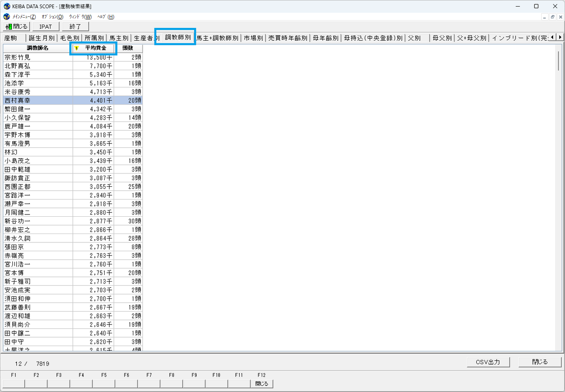Select the 鹿戸雄一 trainer row
Viewport: 565px width, 392px height.
point(73,126)
